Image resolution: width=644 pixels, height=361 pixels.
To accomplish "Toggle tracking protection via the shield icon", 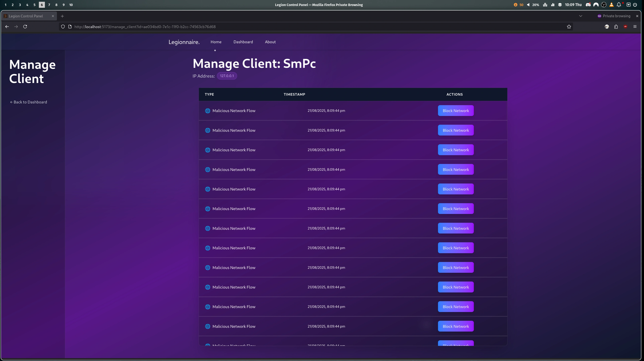I will click(x=63, y=27).
